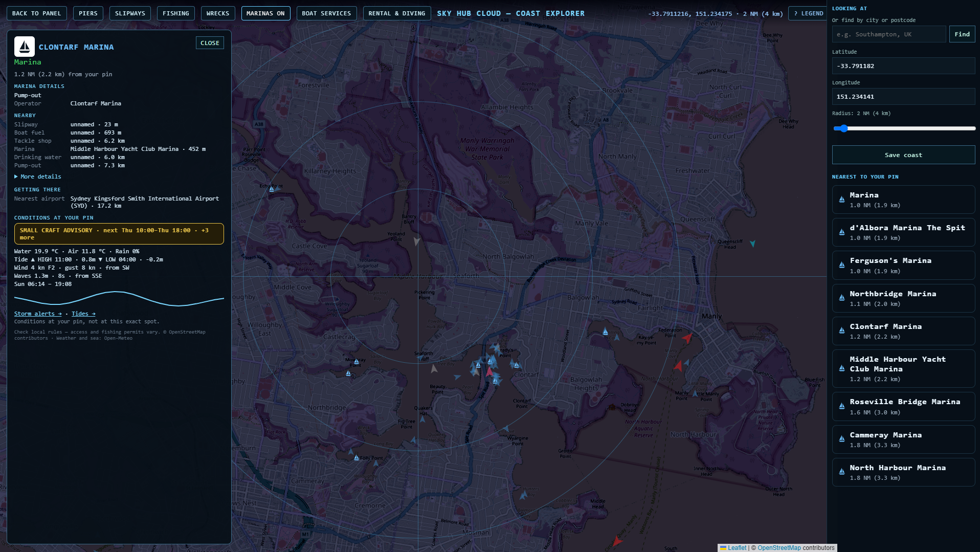Open the OpenStreetMap attribution link
This screenshot has width=980, height=552.
[779, 548]
